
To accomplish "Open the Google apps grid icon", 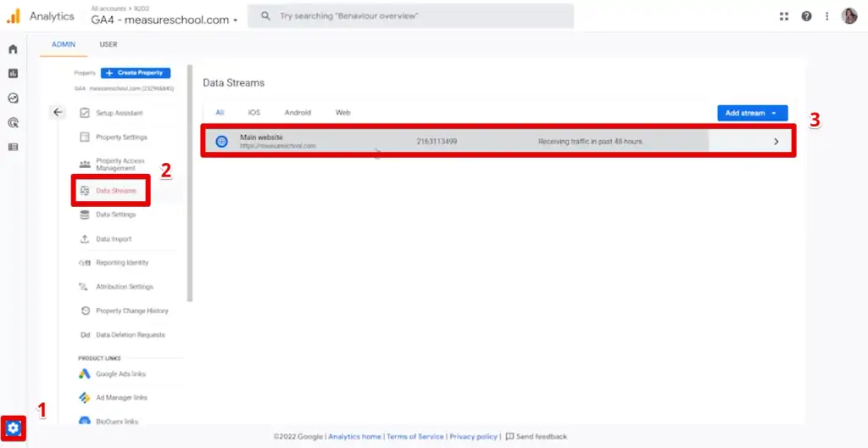I will (x=784, y=16).
